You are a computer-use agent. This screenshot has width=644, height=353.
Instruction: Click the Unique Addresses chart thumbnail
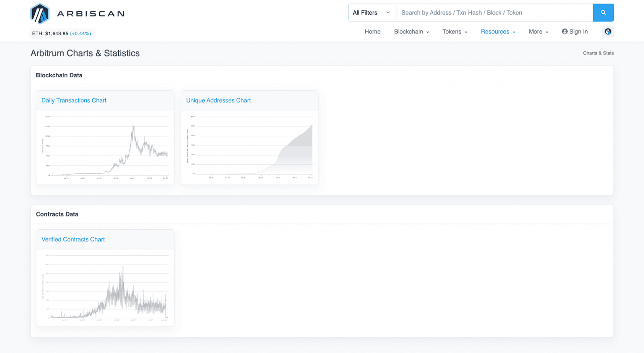(x=250, y=147)
